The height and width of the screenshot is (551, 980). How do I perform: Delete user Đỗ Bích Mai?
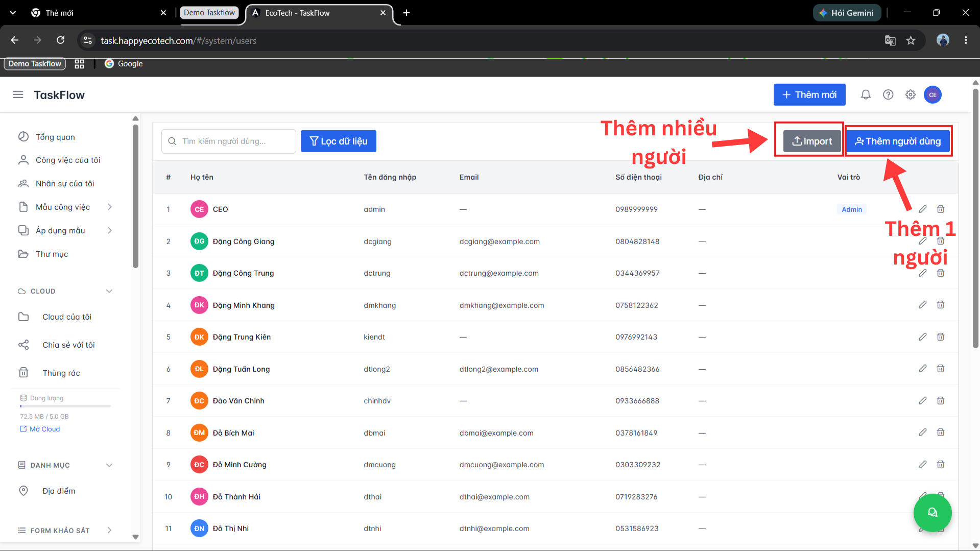(941, 433)
